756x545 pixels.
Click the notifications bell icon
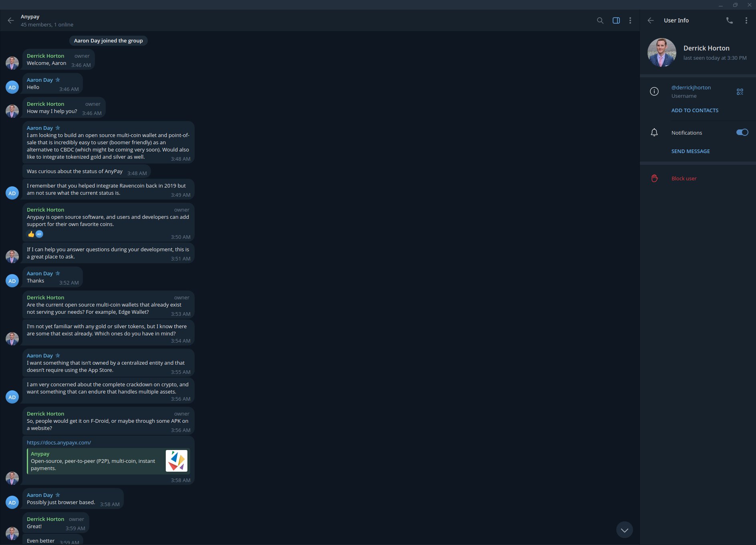pyautogui.click(x=654, y=133)
